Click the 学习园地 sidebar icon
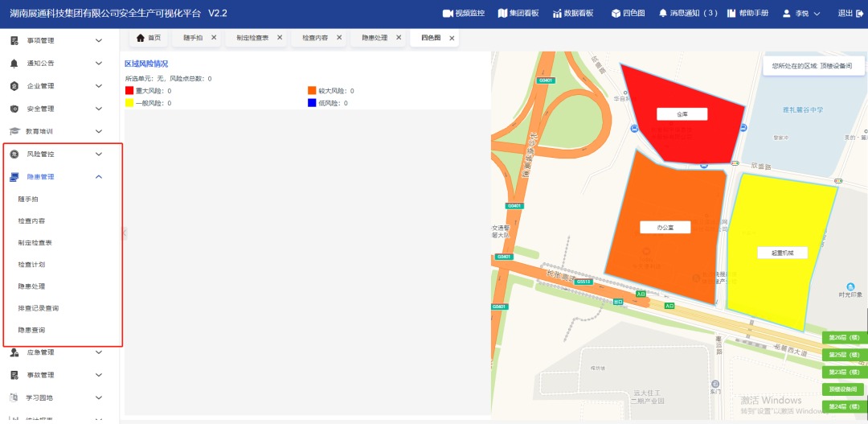This screenshot has height=424, width=868. click(x=14, y=398)
